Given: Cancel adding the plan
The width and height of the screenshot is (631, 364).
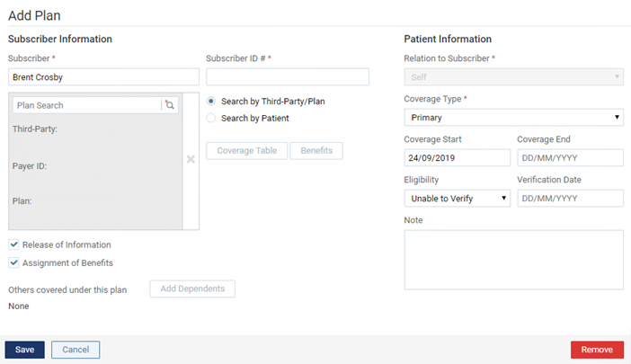Looking at the screenshot, I should click(76, 350).
